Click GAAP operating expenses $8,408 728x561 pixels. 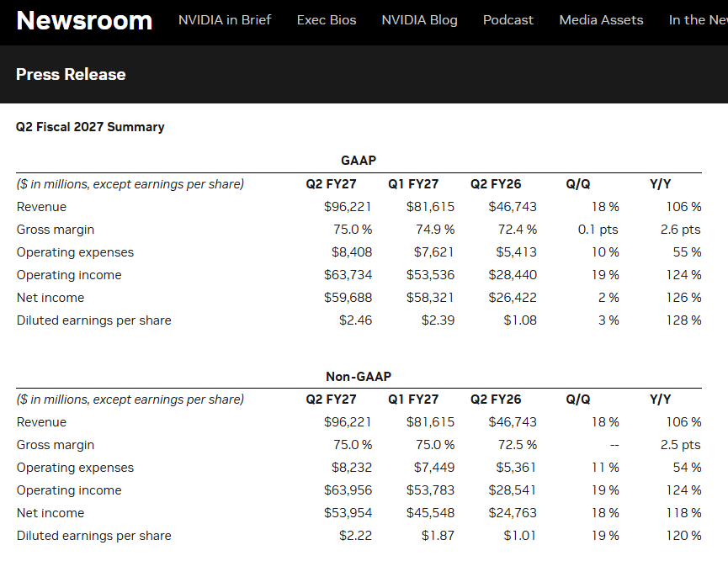352,252
